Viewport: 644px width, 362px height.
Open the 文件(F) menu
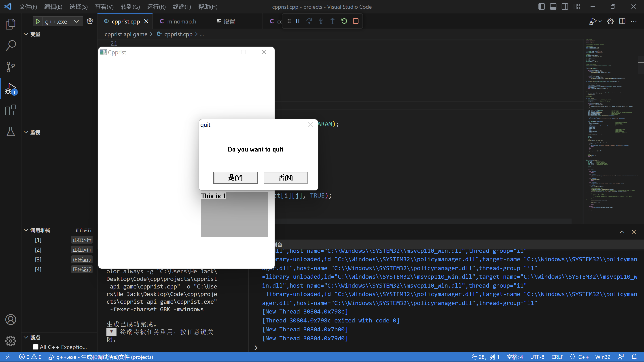click(28, 7)
